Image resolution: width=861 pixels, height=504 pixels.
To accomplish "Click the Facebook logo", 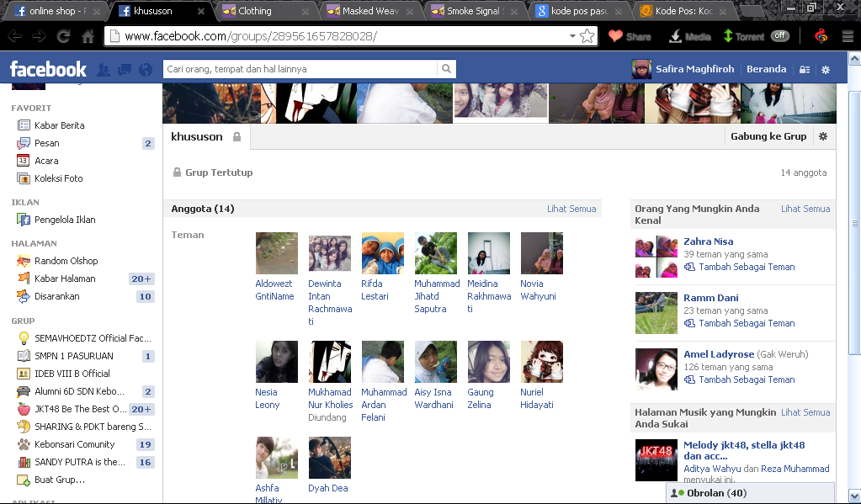I will [x=48, y=69].
